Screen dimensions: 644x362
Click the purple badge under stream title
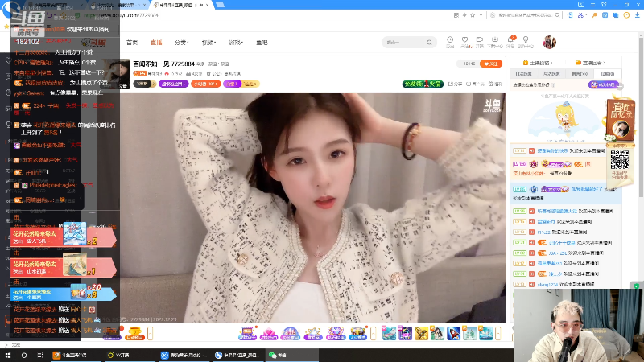click(x=174, y=84)
